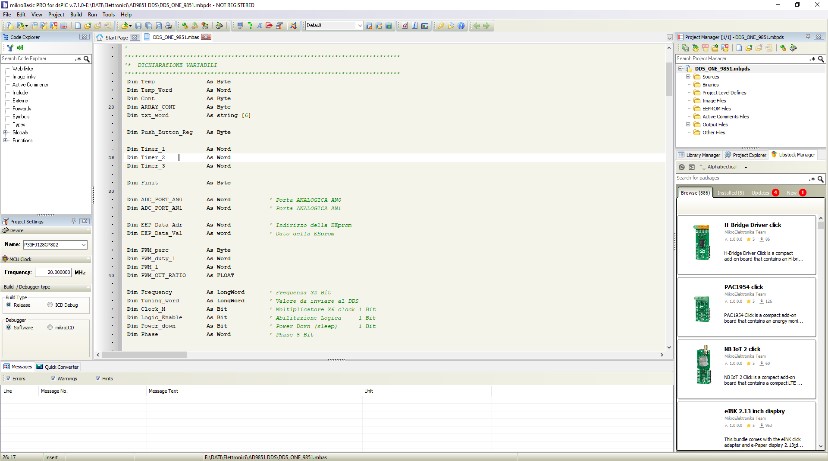This screenshot has height=461, width=828.
Task: Close the Start Page tab
Action: pos(135,37)
